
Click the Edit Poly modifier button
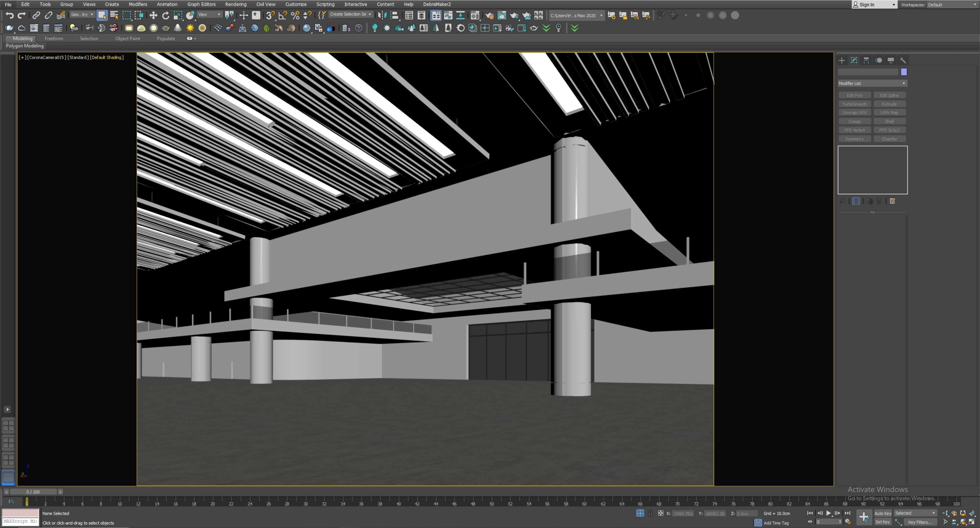coord(854,95)
